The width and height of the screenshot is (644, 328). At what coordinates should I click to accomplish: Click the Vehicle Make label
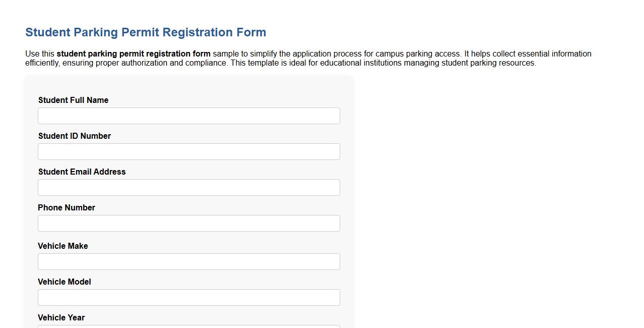click(62, 246)
